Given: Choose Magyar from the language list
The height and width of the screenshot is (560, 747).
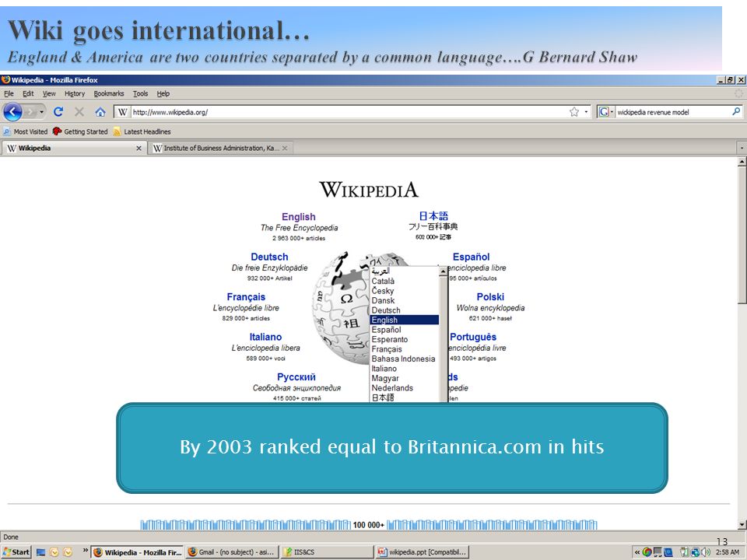Looking at the screenshot, I should [x=404, y=378].
